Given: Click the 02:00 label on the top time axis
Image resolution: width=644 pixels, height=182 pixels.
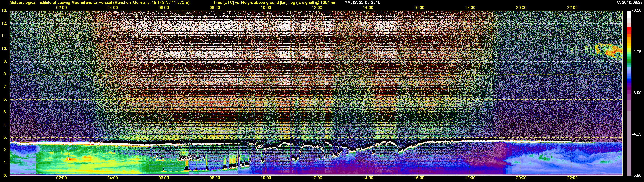Looking at the screenshot, I should (61, 7).
